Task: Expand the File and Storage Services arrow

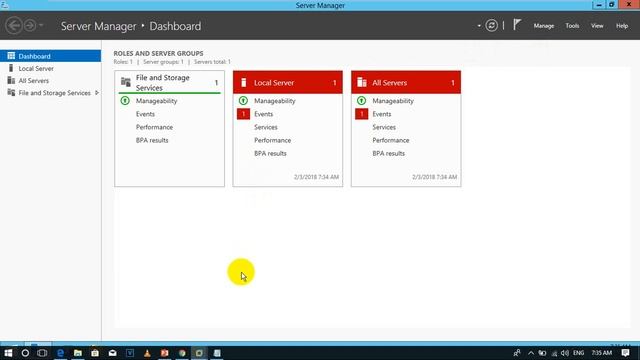Action: coord(97,93)
